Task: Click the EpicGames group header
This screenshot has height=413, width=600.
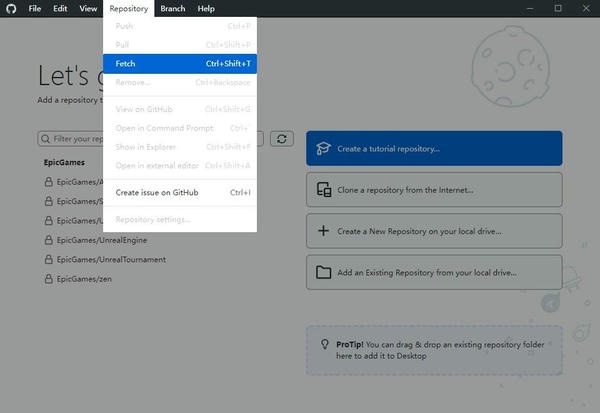Action: (64, 162)
